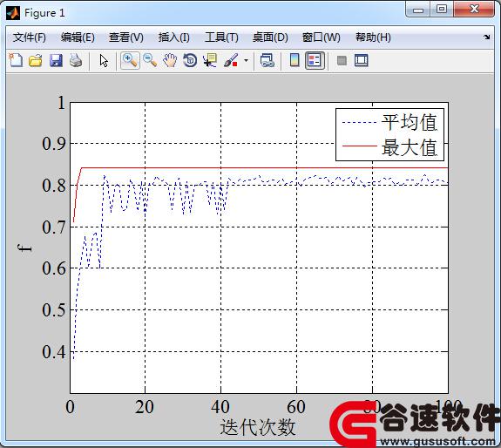Save figure using the floppy icon
This screenshot has width=501, height=448.
56,60
